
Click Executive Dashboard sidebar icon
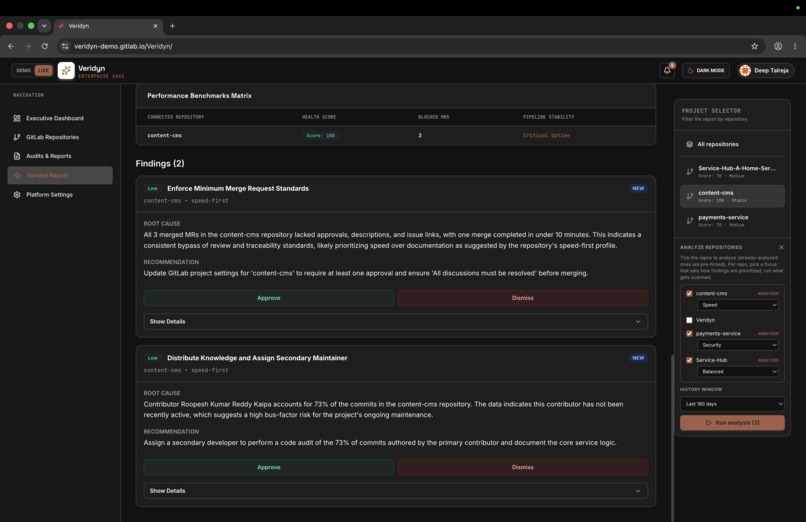click(x=17, y=118)
